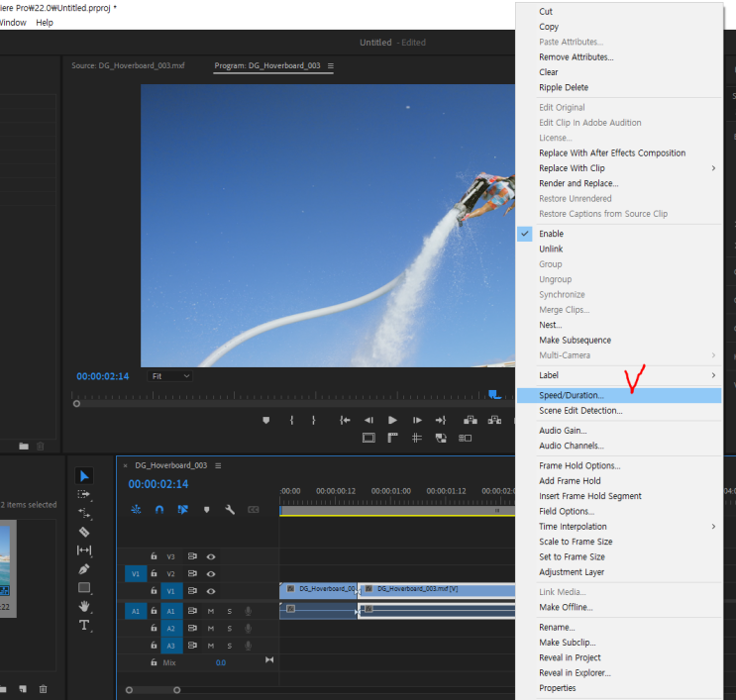
Task: Toggle lock on track V2
Action: click(x=154, y=573)
